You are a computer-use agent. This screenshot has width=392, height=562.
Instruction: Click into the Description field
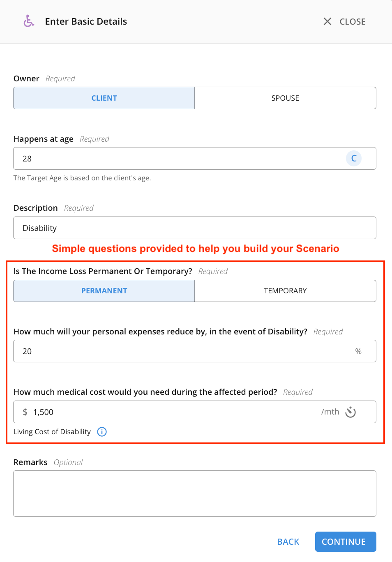194,228
